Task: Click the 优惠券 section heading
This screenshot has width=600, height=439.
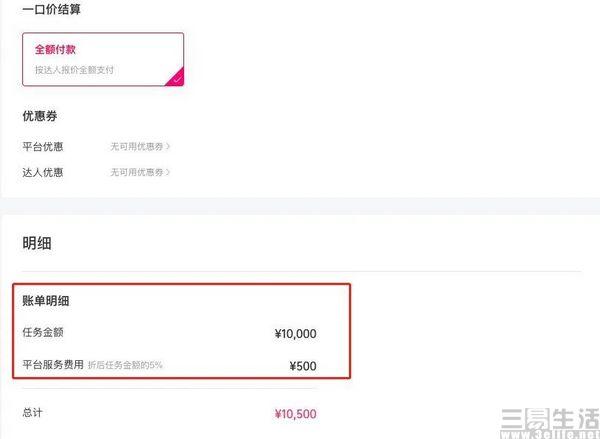Action: 38,116
